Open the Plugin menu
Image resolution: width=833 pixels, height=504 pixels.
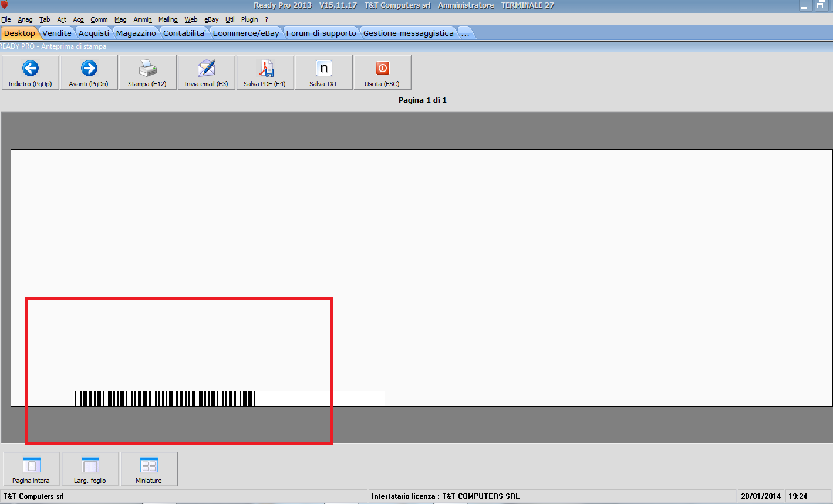click(249, 19)
